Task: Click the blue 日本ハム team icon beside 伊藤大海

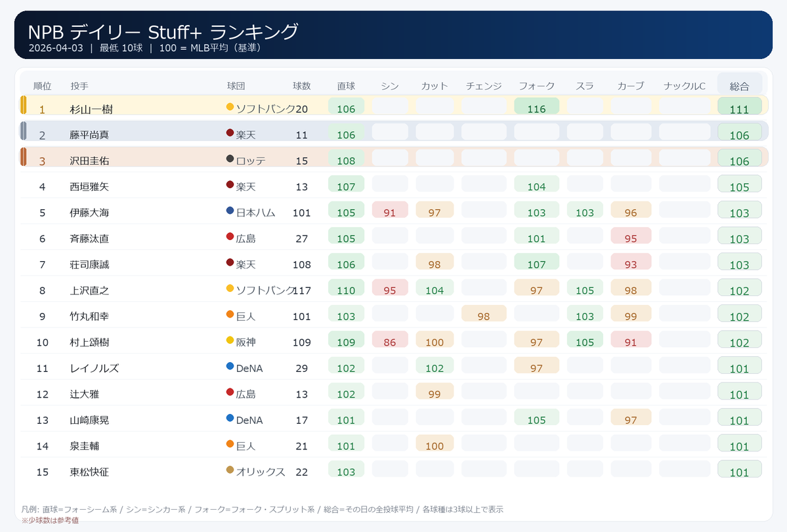Action: click(x=230, y=212)
